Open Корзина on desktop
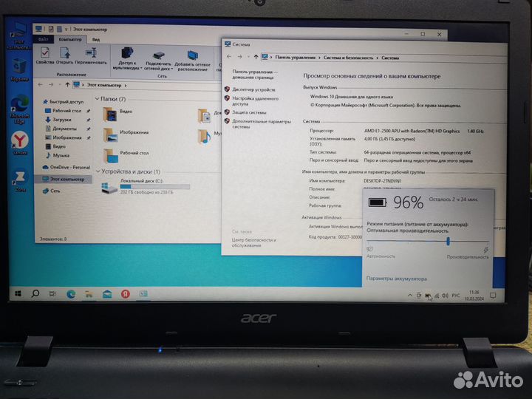Viewport: 532px width, 399px height. click(x=19, y=69)
